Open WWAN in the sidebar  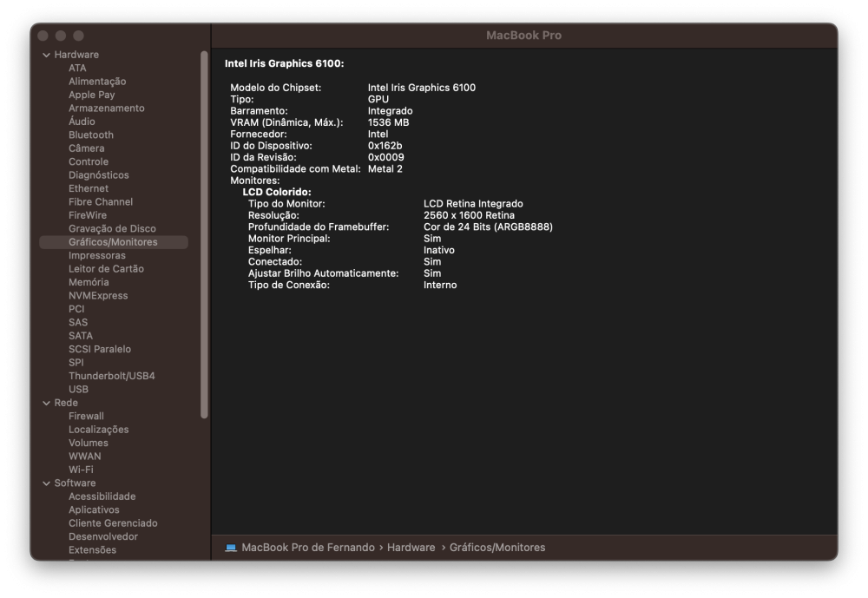(x=85, y=457)
